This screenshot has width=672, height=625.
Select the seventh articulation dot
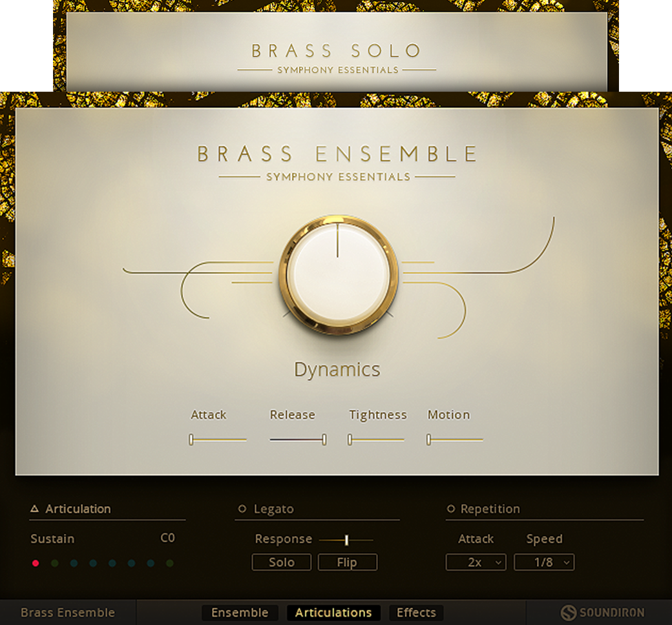(151, 563)
